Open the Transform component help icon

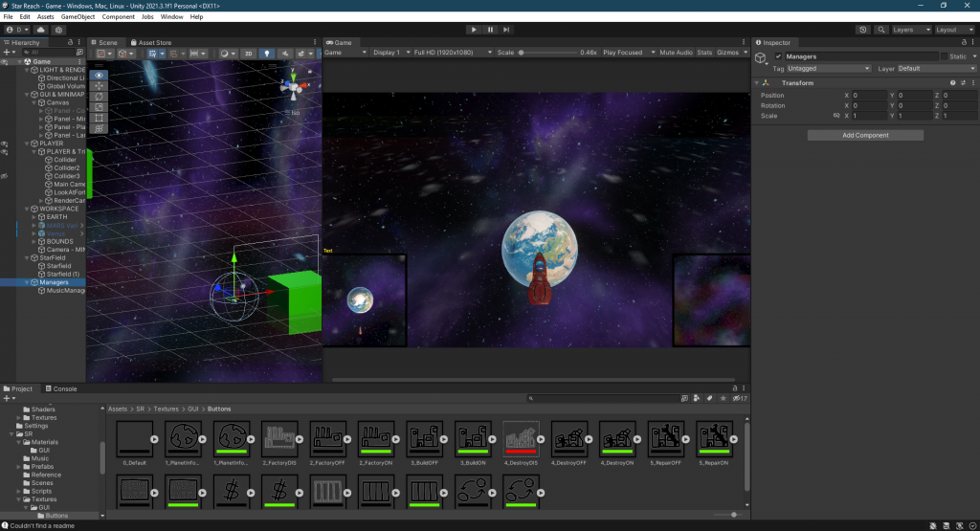tap(952, 82)
